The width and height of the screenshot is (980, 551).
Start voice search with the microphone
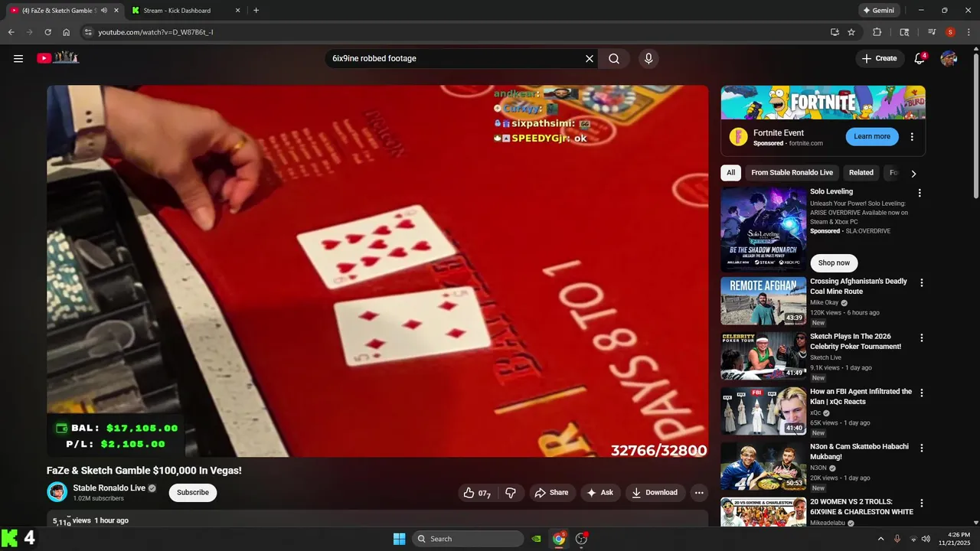(x=648, y=58)
